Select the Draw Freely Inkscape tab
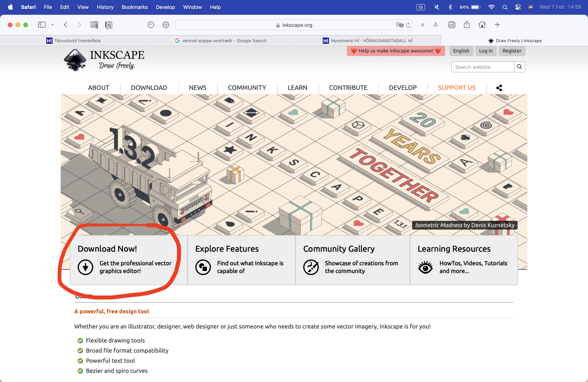588x382 pixels. click(x=515, y=40)
